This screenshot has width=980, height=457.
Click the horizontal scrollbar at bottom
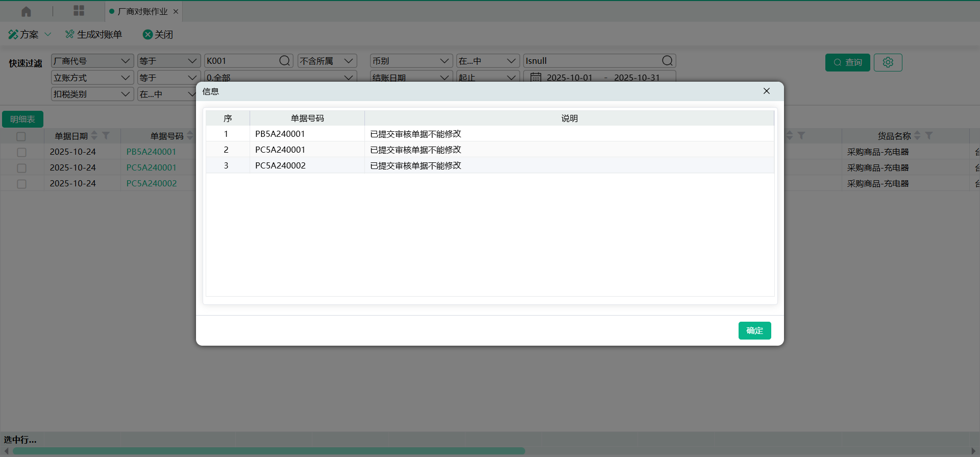(269, 451)
